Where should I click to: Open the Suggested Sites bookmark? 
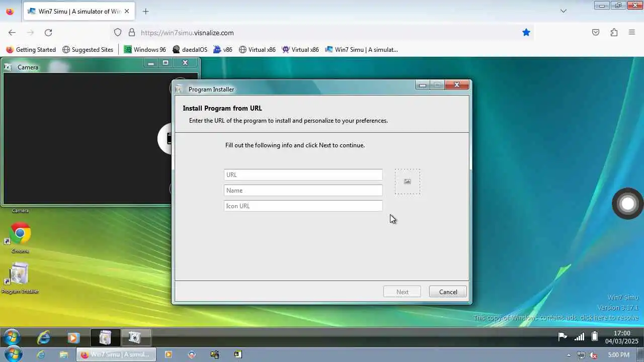(x=88, y=49)
